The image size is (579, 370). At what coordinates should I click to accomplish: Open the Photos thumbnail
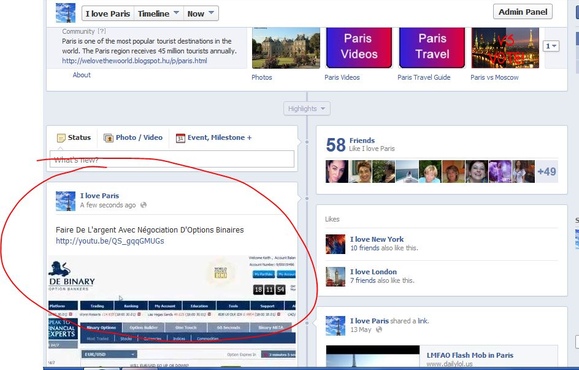pyautogui.click(x=286, y=48)
